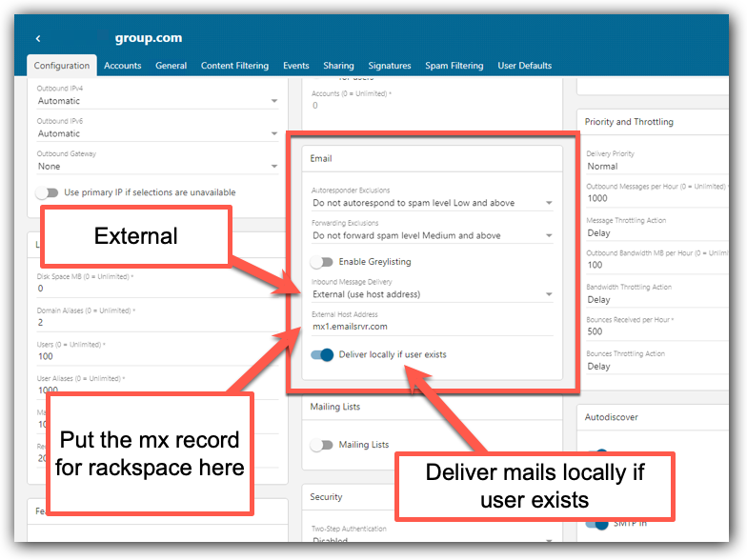747x560 pixels.
Task: Select the Signatures tab
Action: coord(390,66)
